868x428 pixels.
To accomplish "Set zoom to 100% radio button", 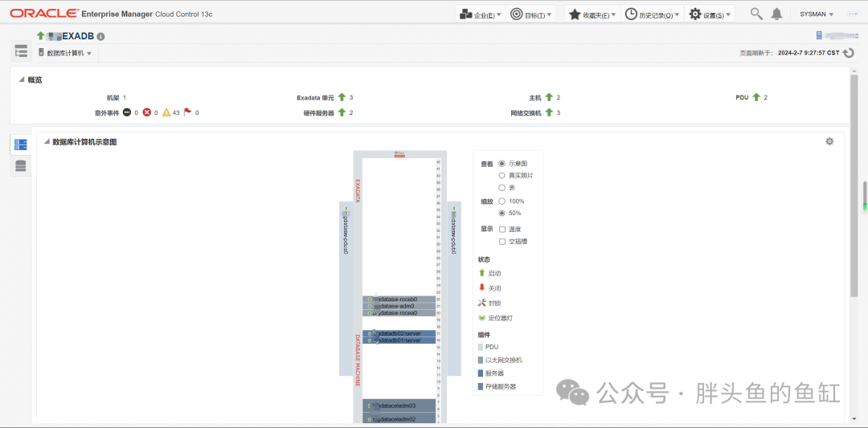I will tap(502, 202).
